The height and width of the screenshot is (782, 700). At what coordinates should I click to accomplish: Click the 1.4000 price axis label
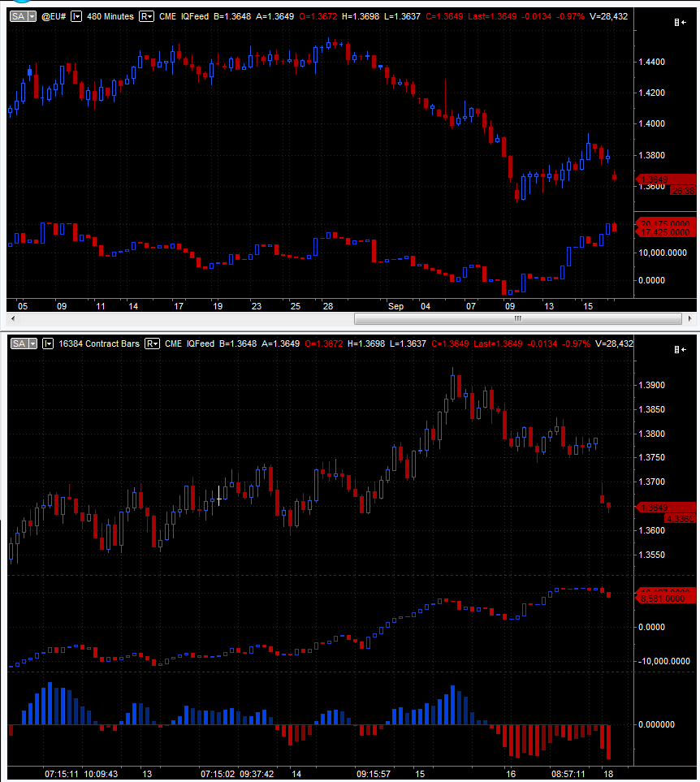click(651, 123)
